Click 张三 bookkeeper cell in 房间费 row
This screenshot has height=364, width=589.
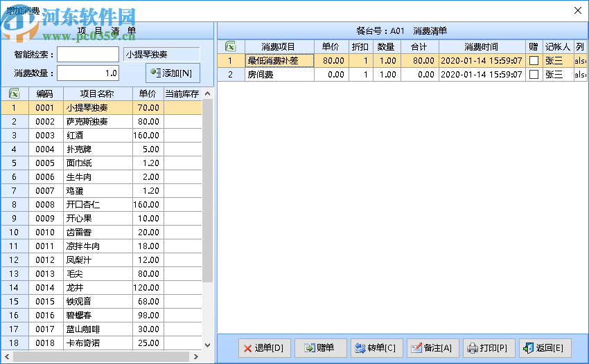(x=558, y=74)
